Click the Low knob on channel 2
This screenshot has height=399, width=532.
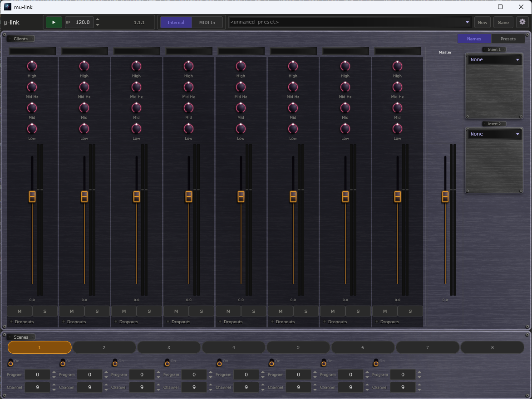point(84,128)
